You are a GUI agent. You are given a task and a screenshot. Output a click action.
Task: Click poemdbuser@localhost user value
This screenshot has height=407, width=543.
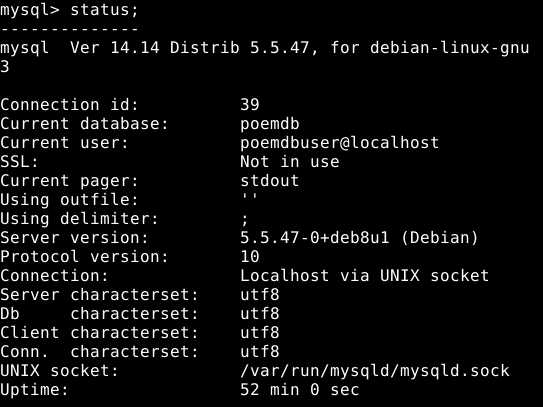point(340,143)
